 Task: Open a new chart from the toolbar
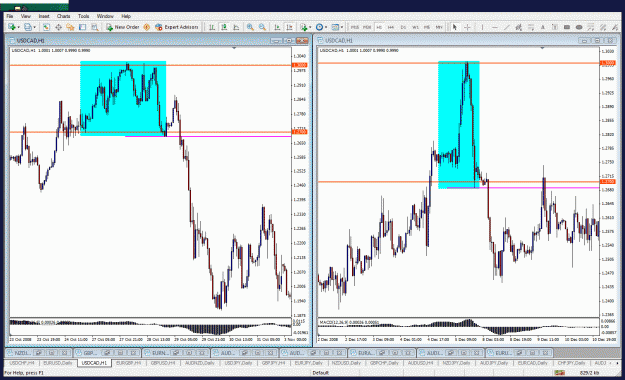pyautogui.click(x=11, y=27)
